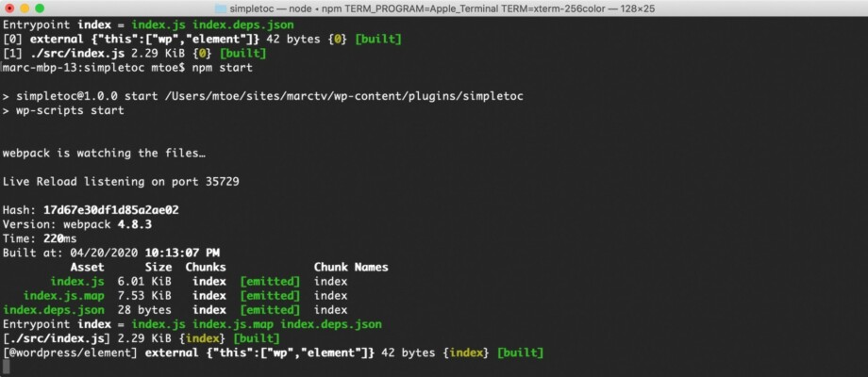Click 'webpack is watching the files…' line

pyautogui.click(x=104, y=153)
